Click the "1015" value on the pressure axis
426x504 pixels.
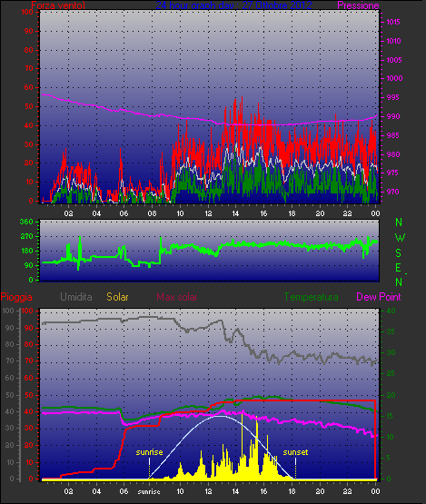[x=393, y=22]
